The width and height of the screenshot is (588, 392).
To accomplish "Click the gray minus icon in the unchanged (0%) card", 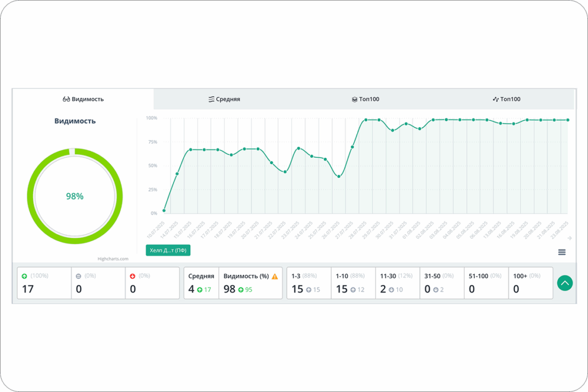I will [78, 276].
